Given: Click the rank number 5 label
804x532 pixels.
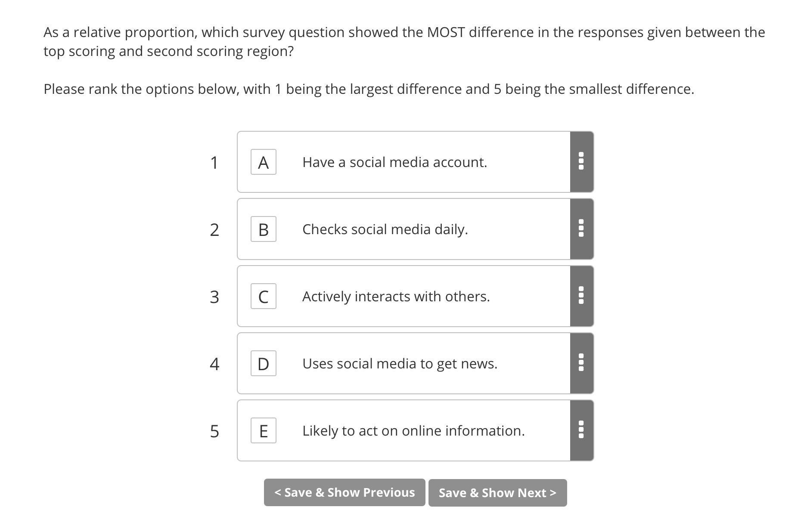Looking at the screenshot, I should pos(214,430).
